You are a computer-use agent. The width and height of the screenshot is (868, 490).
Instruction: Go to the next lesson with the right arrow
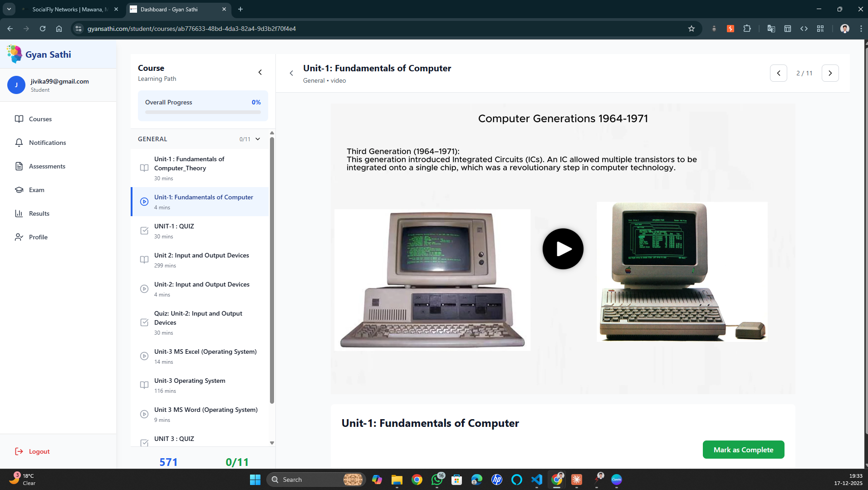830,73
